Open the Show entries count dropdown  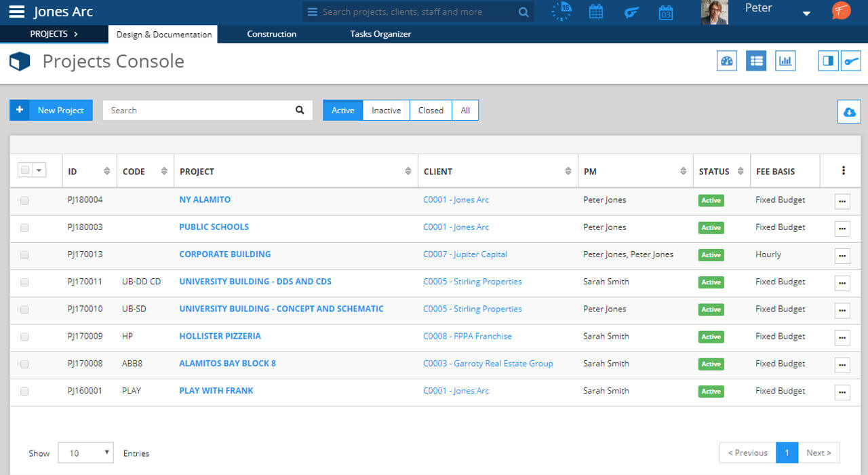[85, 453]
